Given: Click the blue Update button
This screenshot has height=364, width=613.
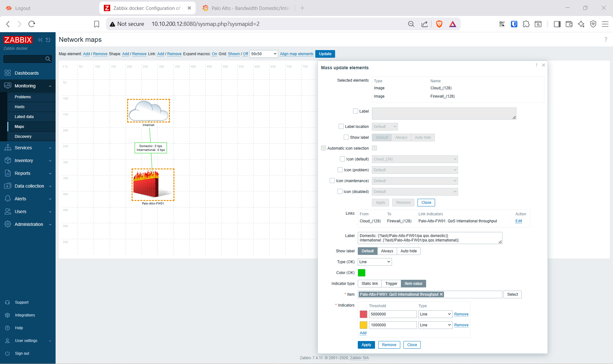Looking at the screenshot, I should (325, 54).
